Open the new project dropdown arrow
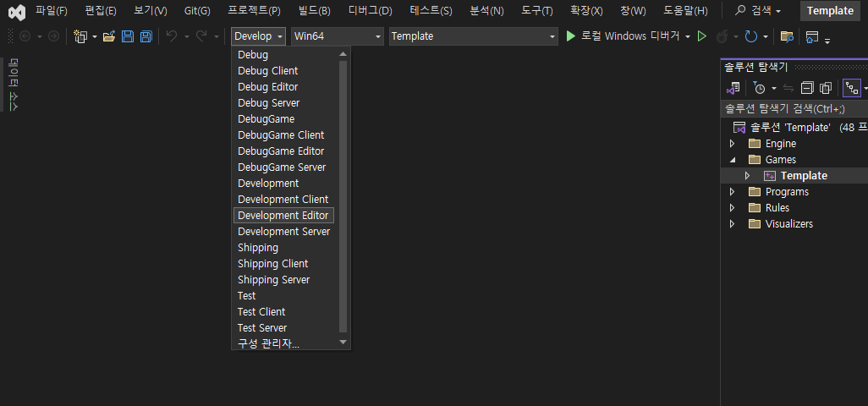 coord(94,37)
